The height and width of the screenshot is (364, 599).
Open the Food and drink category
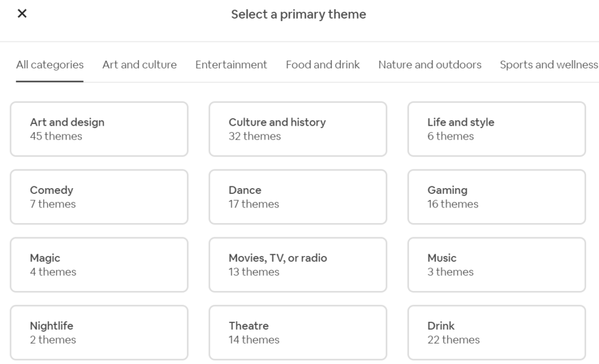point(322,64)
